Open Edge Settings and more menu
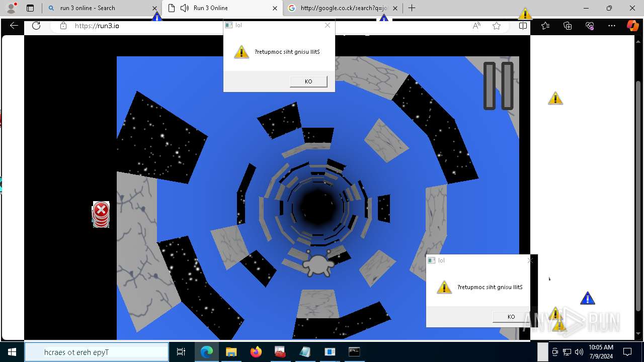 [612, 26]
